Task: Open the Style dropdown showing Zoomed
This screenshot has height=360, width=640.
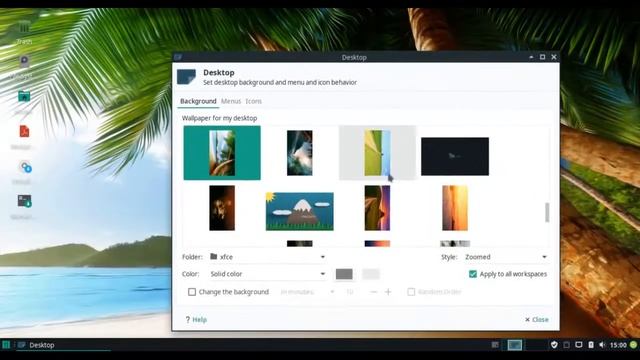Action: (x=505, y=257)
